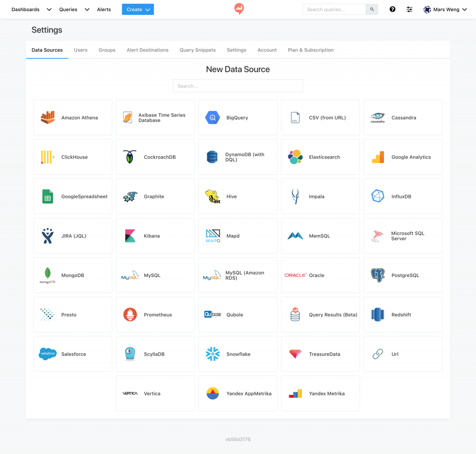Click the PostgreSQL elephant icon
This screenshot has height=454, width=476.
[377, 275]
